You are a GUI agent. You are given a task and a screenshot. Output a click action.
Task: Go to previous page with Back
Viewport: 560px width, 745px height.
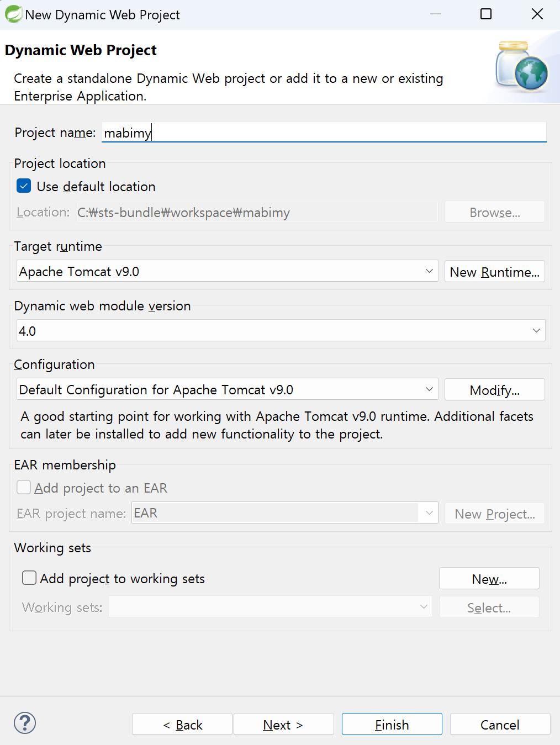[182, 724]
